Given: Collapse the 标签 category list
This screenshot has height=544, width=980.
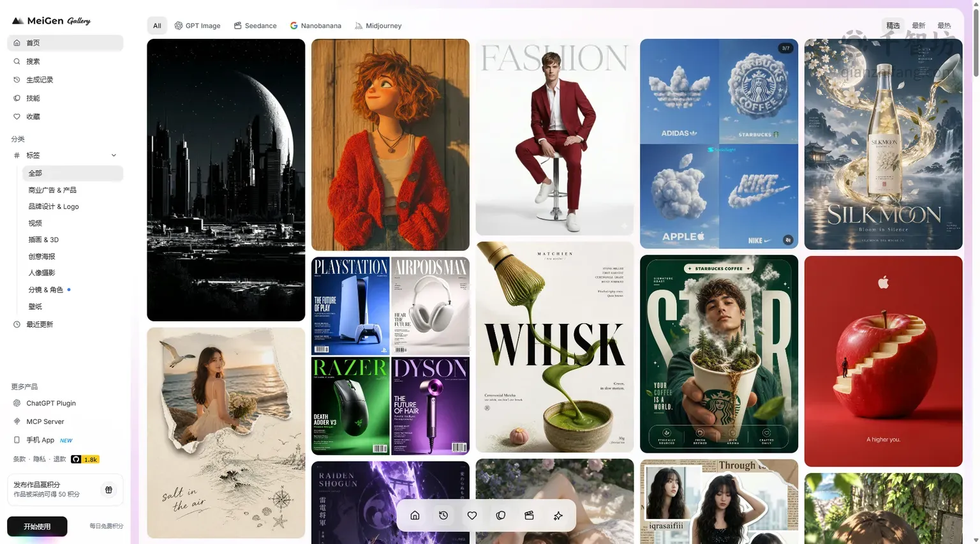Looking at the screenshot, I should point(114,155).
